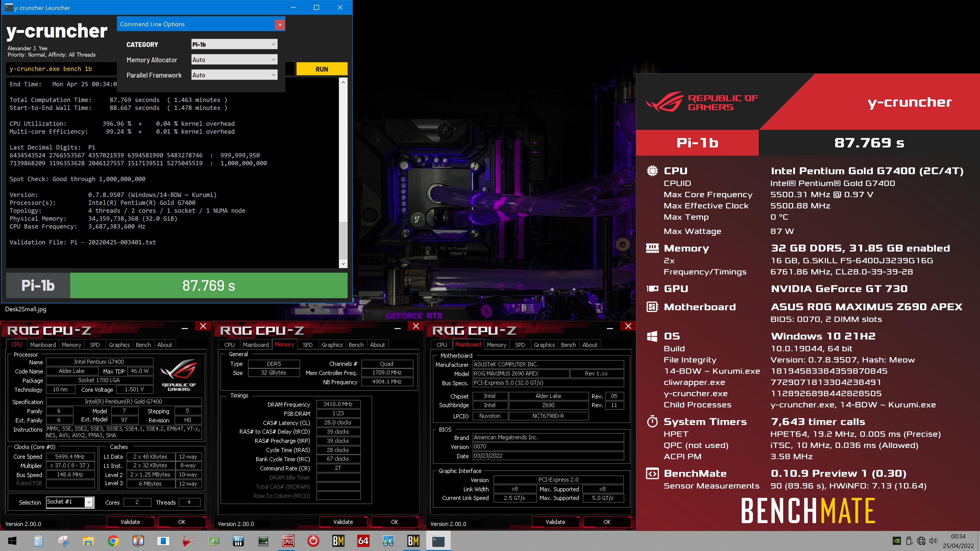
Task: Open BenchMate icon left of AIDA64
Action: [338, 541]
